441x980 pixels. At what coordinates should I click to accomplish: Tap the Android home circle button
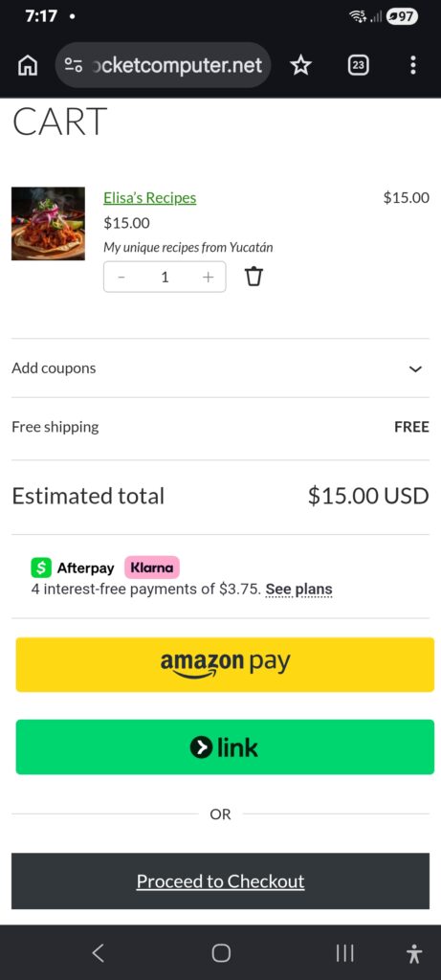pyautogui.click(x=220, y=952)
